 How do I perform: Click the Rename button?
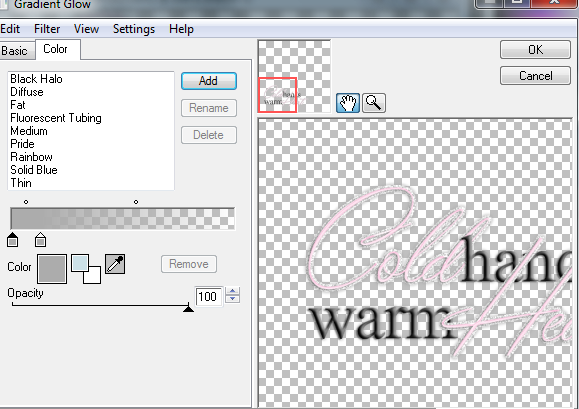(x=209, y=108)
